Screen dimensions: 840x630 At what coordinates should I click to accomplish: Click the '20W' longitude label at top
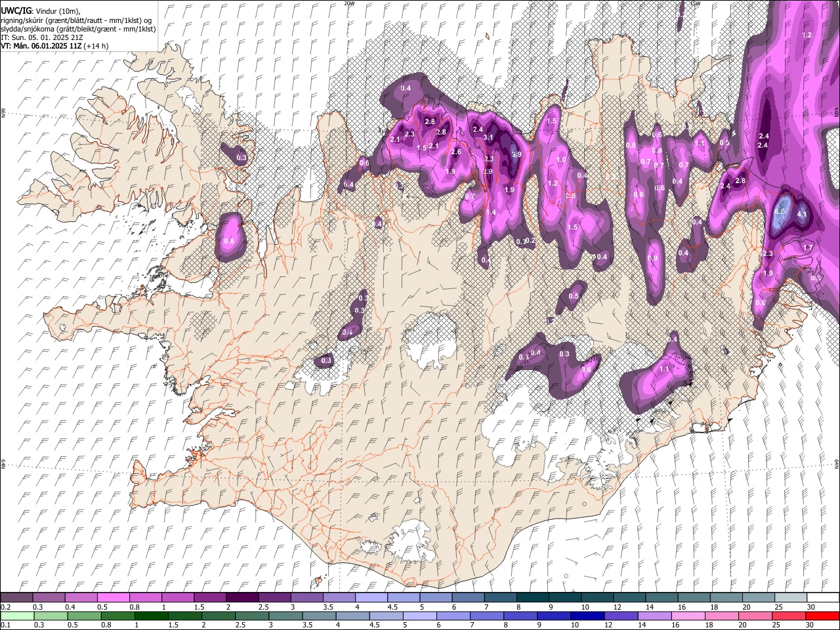point(349,3)
